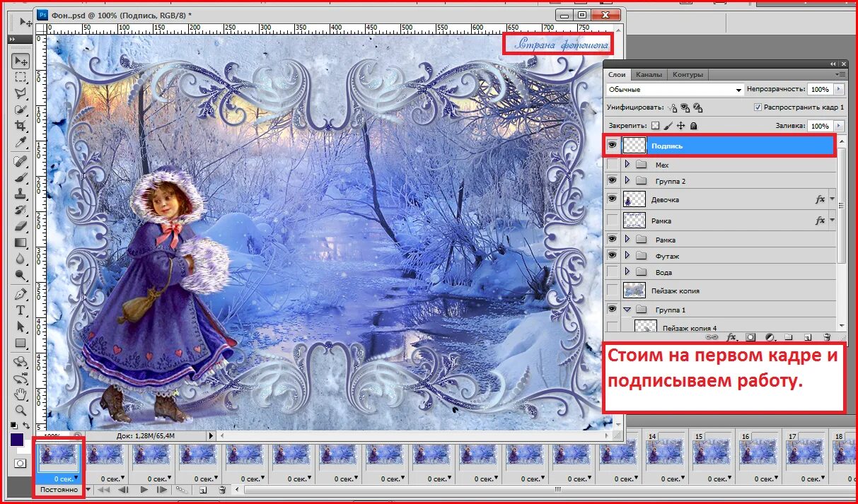Lock transparent pixels icon
The image size is (858, 504).
[x=655, y=125]
